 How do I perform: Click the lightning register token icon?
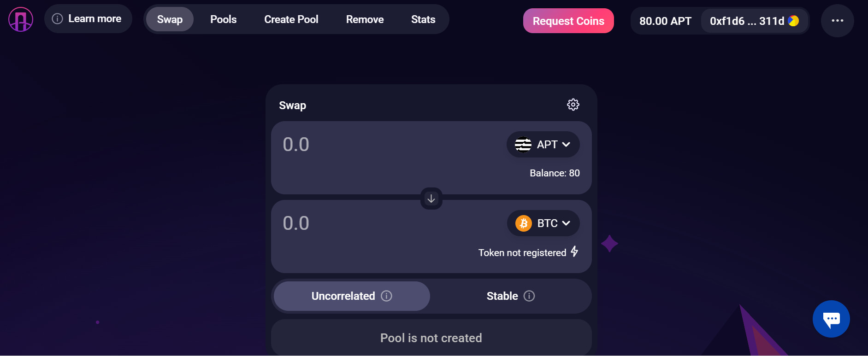click(574, 251)
